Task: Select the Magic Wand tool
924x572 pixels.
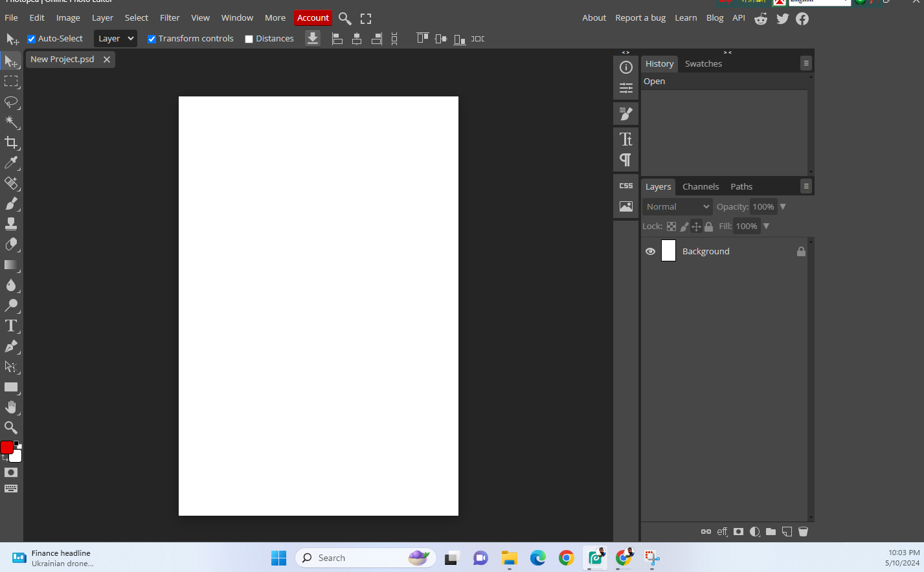Action: [11, 122]
